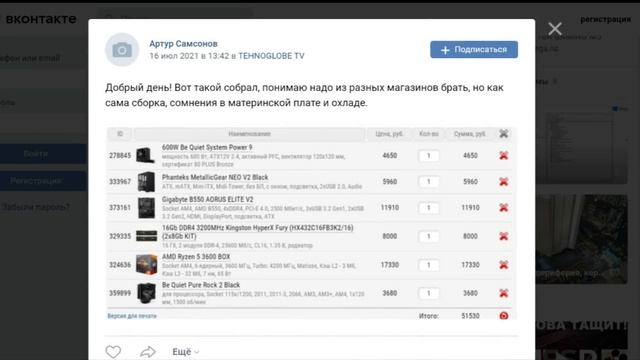The width and height of the screenshot is (640, 360).
Task: Click quantity field for Gigabyte B550 AORUS
Action: click(429, 208)
